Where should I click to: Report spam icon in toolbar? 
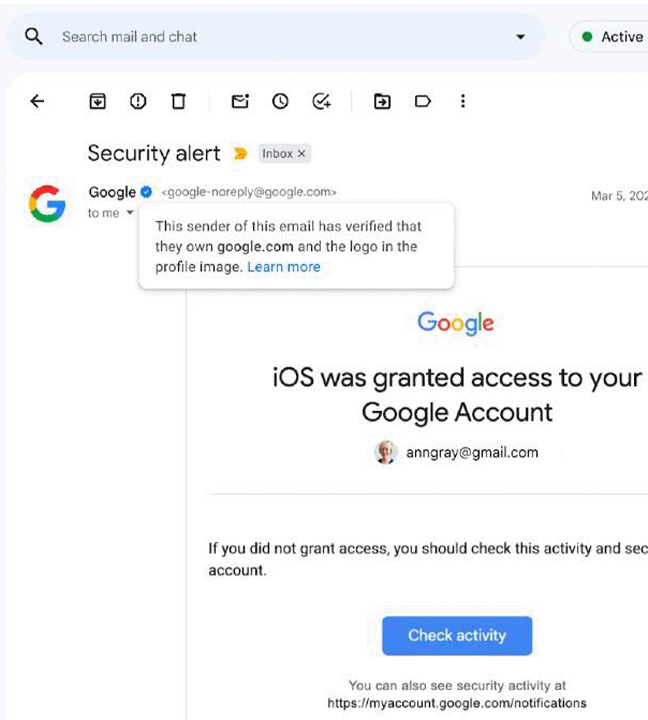[138, 101]
